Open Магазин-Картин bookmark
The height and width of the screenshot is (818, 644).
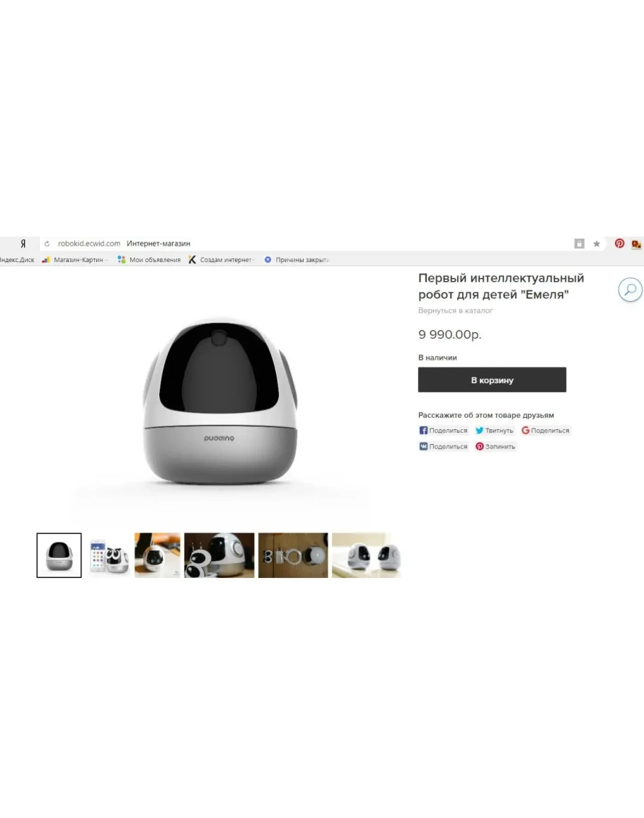click(x=74, y=260)
